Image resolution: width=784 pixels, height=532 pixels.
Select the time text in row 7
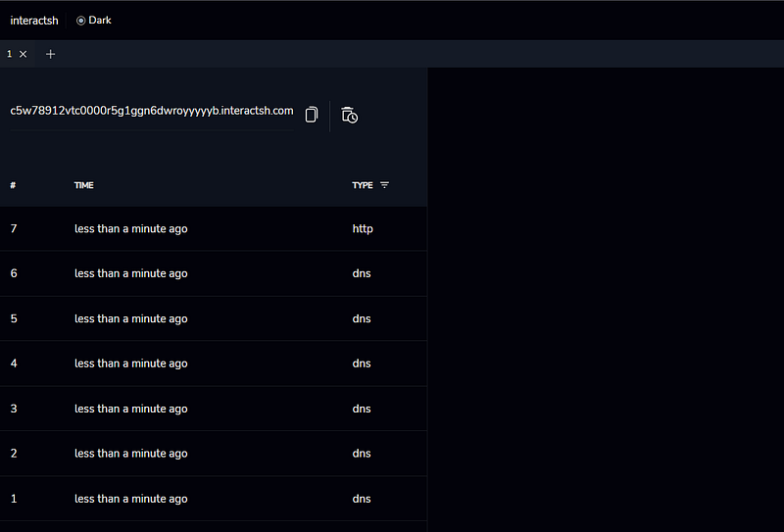click(x=131, y=228)
